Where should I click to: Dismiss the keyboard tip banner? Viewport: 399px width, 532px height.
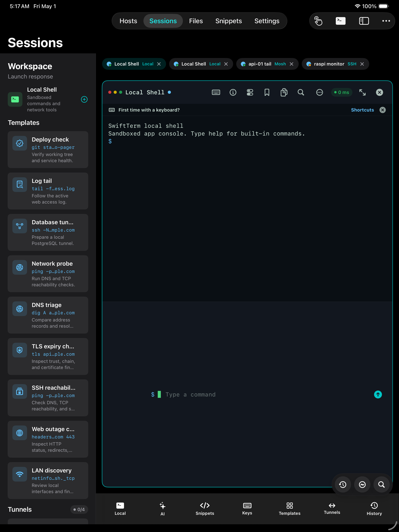(x=382, y=110)
